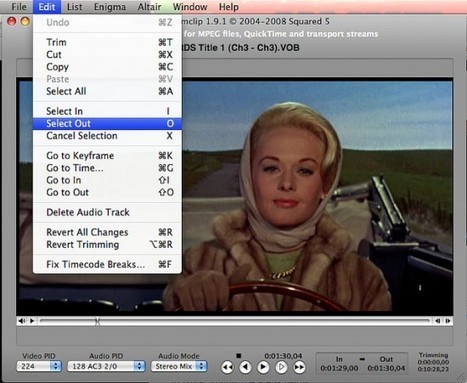Open the Audio PID 128 AC3 dropdown
The image size is (467, 383).
[x=106, y=366]
